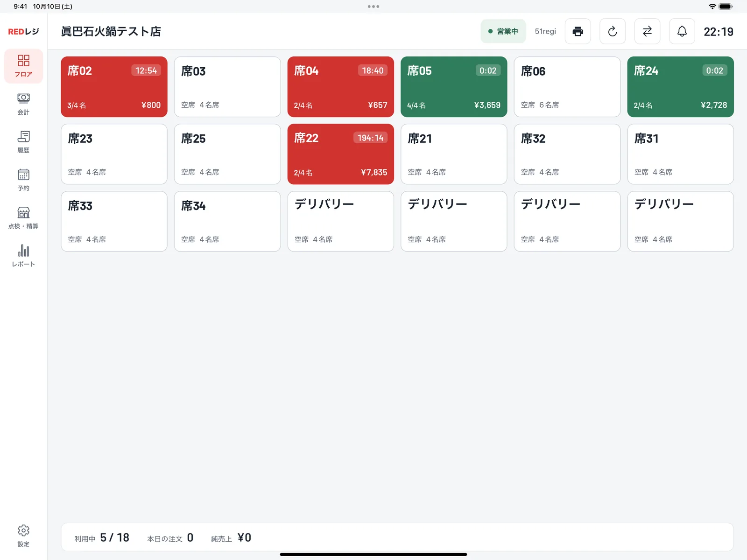Select empty table 席25

pyautogui.click(x=227, y=154)
